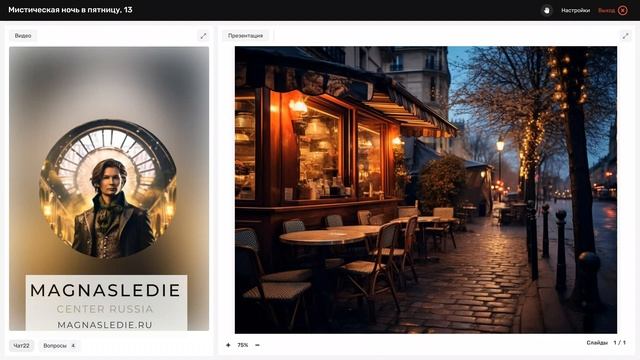This screenshot has width=640, height=360.
Task: Zoom in the slide with plus icon
Action: 228,345
